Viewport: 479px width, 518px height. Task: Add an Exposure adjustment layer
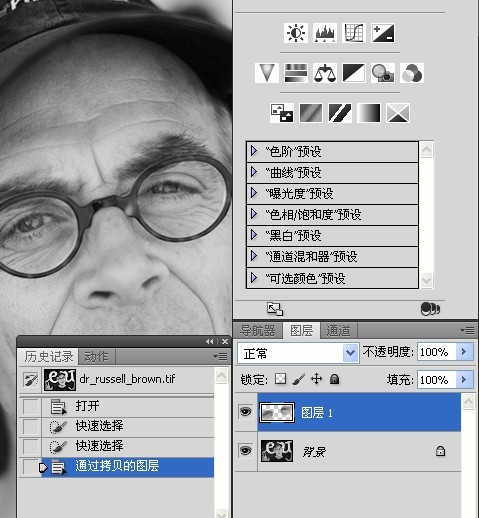[x=383, y=33]
